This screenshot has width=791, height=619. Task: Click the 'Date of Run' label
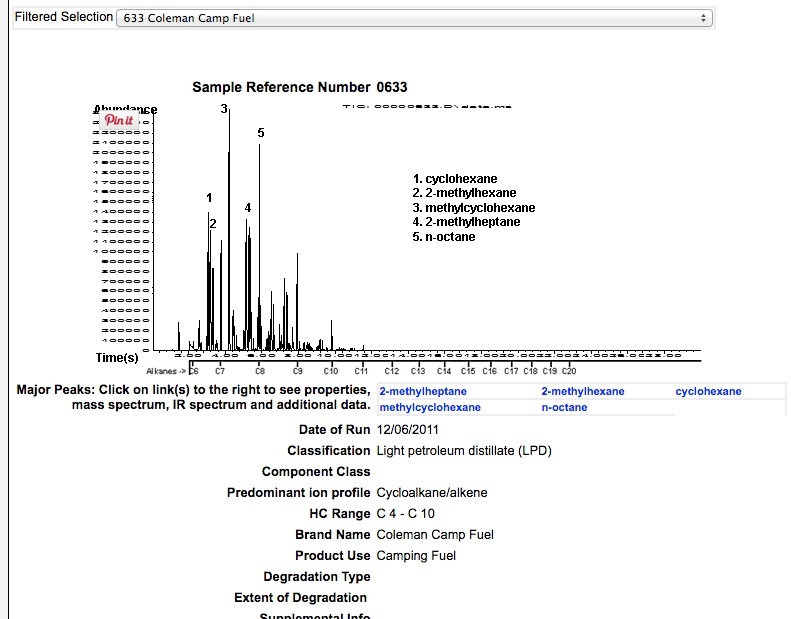click(x=334, y=430)
